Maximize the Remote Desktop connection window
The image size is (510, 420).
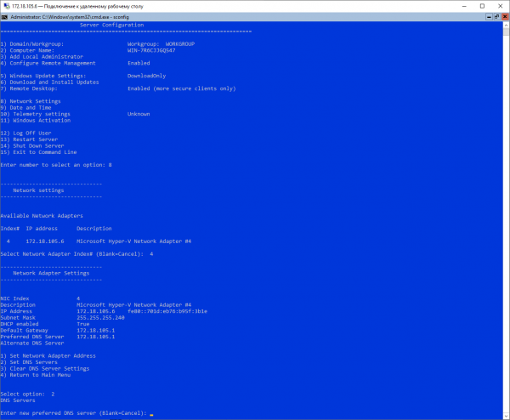(484, 5)
